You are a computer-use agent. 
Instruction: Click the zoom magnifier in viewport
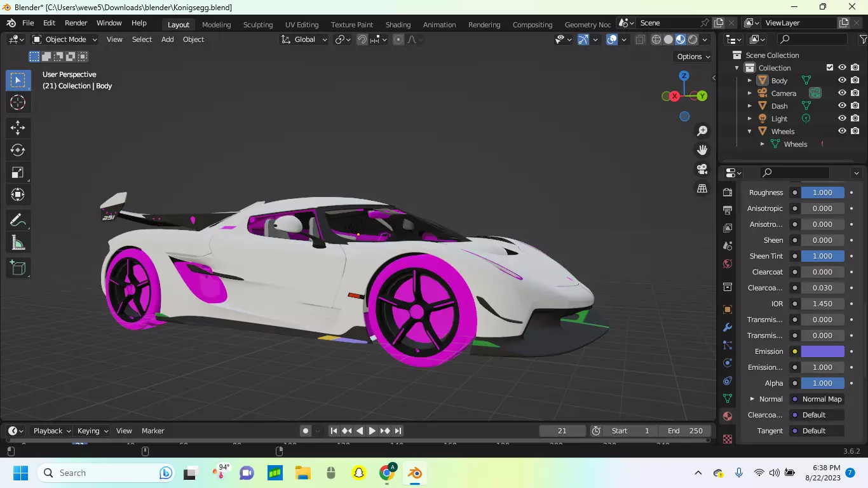pyautogui.click(x=702, y=131)
